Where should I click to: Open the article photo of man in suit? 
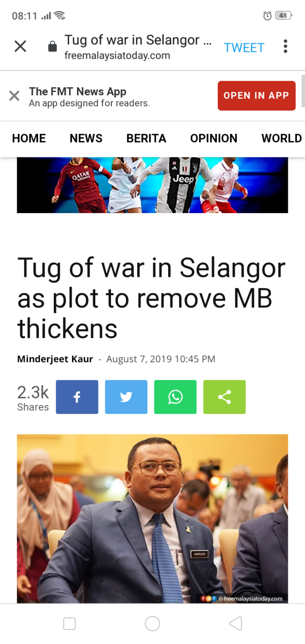click(152, 519)
